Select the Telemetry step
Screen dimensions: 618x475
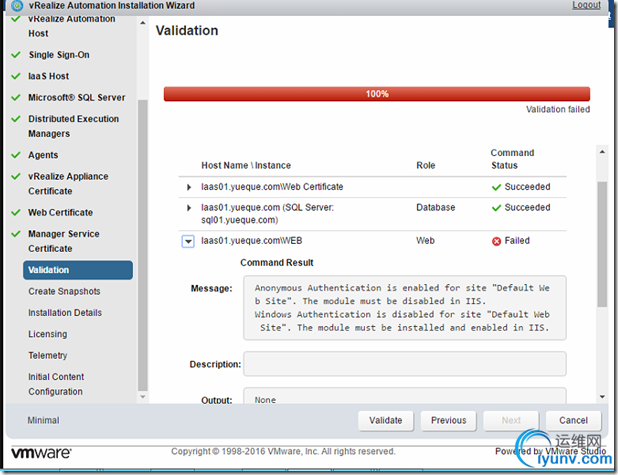point(48,355)
